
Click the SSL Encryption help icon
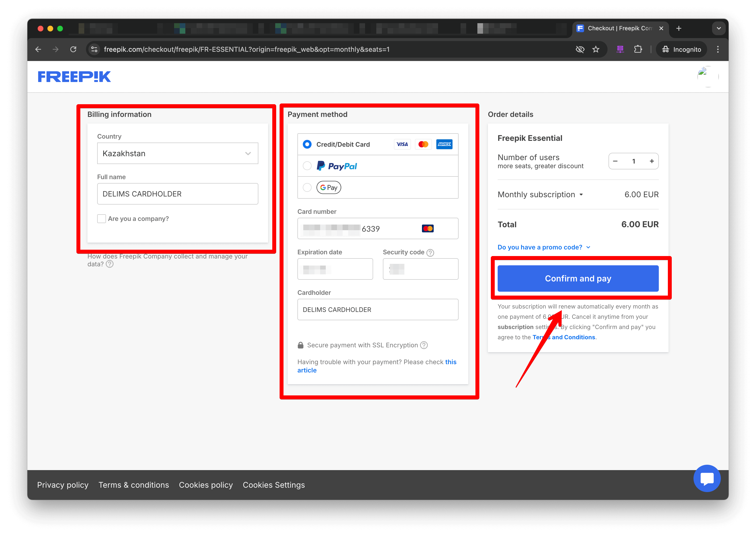424,345
